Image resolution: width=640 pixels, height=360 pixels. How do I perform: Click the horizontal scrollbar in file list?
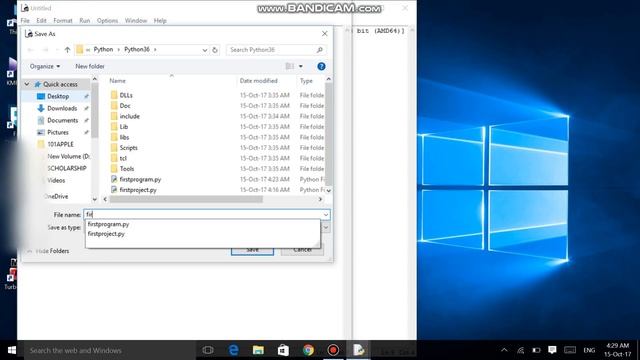click(186, 199)
